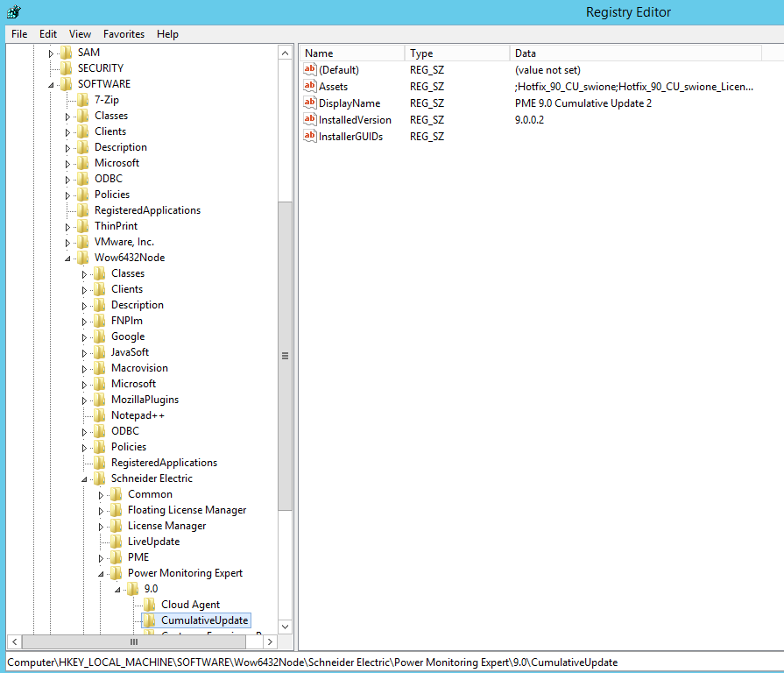
Task: Open the Help menu
Action: 167,34
